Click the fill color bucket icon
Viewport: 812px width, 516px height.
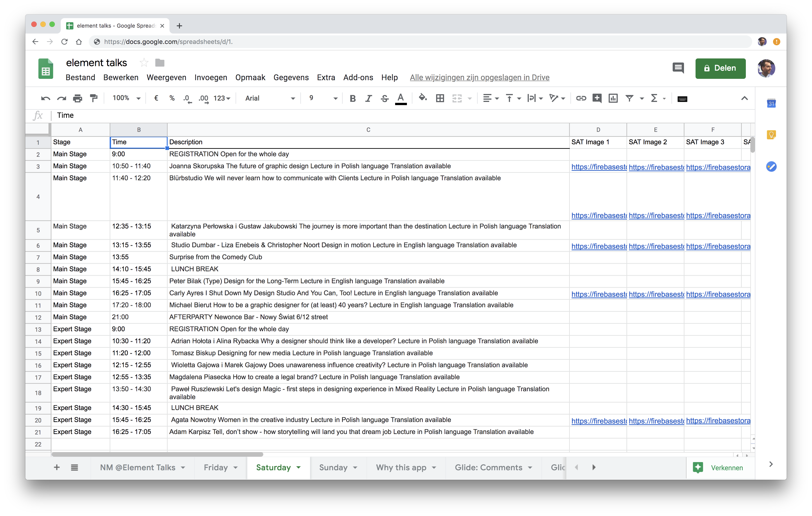click(422, 98)
